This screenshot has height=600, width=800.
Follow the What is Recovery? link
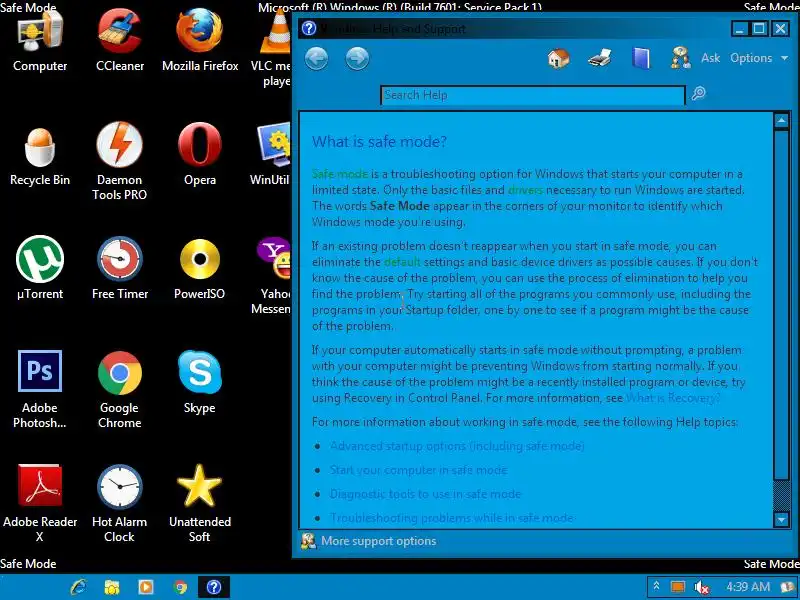673,398
